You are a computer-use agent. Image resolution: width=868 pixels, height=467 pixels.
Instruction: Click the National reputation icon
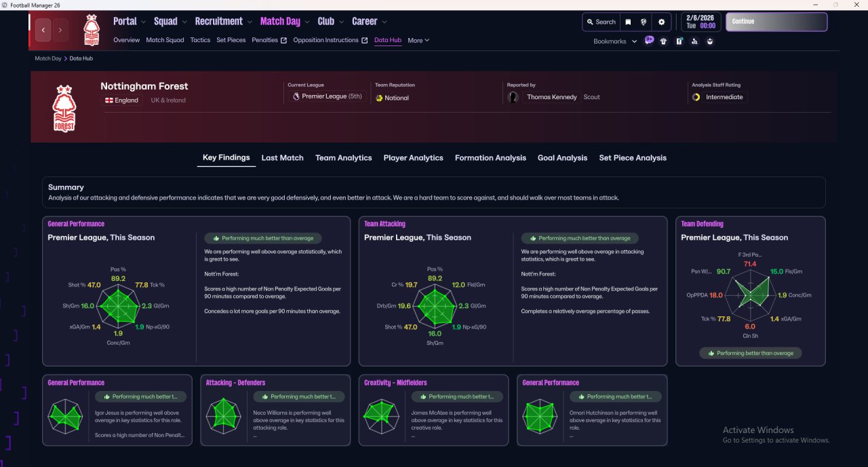click(379, 98)
